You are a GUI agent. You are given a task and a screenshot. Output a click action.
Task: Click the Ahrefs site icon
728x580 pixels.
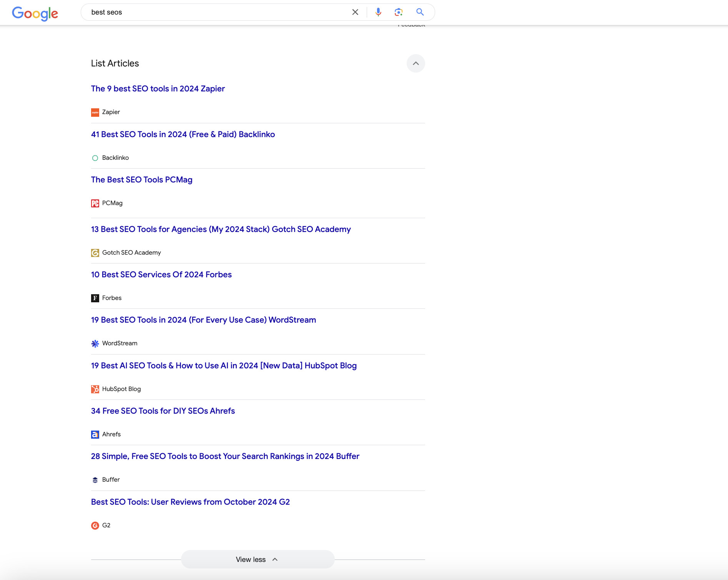click(95, 434)
